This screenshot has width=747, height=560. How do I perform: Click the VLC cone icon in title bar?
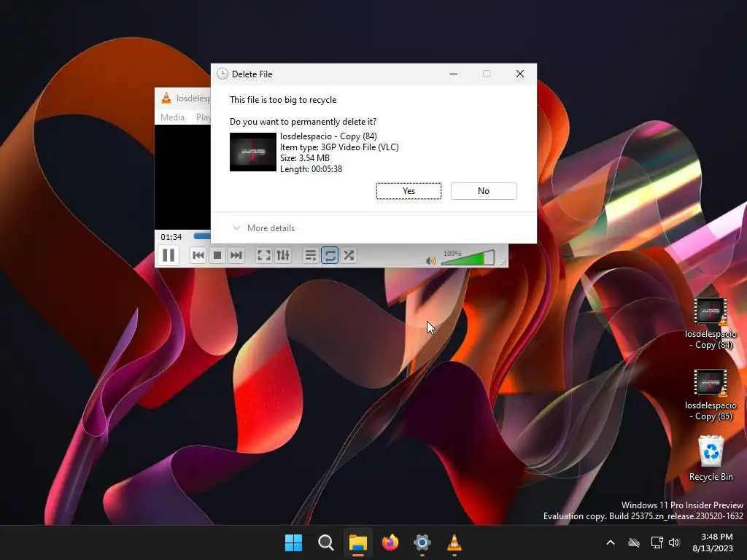pyautogui.click(x=166, y=98)
